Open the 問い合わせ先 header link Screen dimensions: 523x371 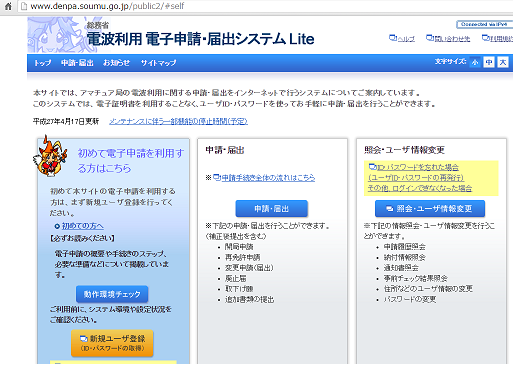(x=448, y=39)
